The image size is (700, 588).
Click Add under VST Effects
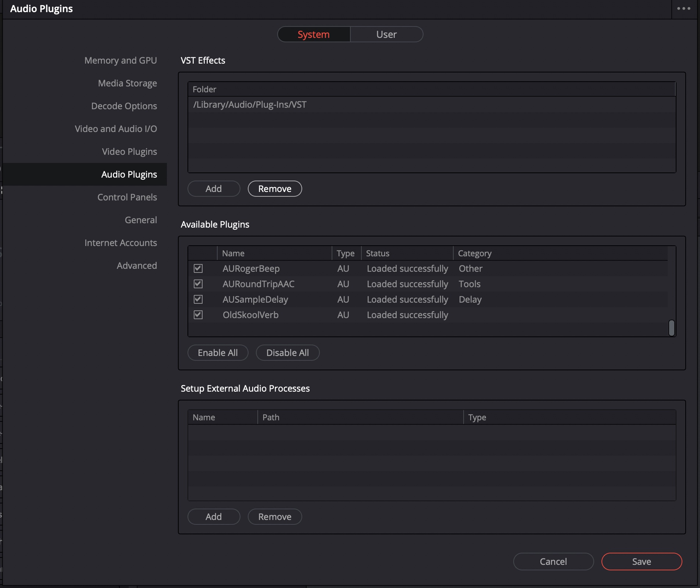coord(214,189)
